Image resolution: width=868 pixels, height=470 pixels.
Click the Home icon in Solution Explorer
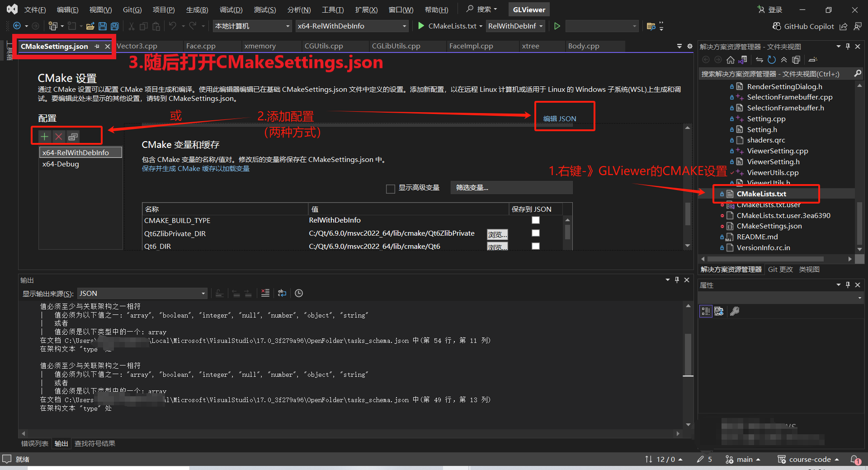click(x=730, y=60)
